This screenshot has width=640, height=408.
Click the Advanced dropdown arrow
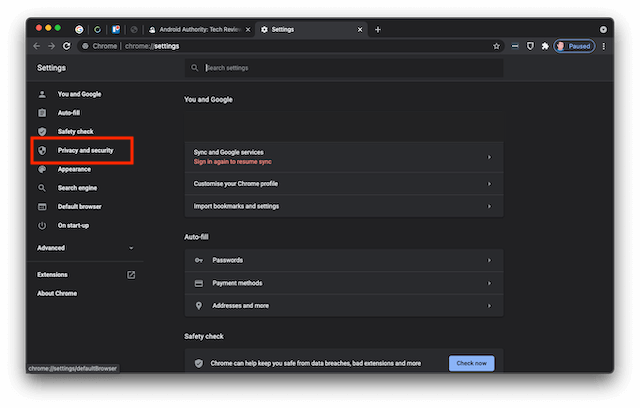[131, 248]
